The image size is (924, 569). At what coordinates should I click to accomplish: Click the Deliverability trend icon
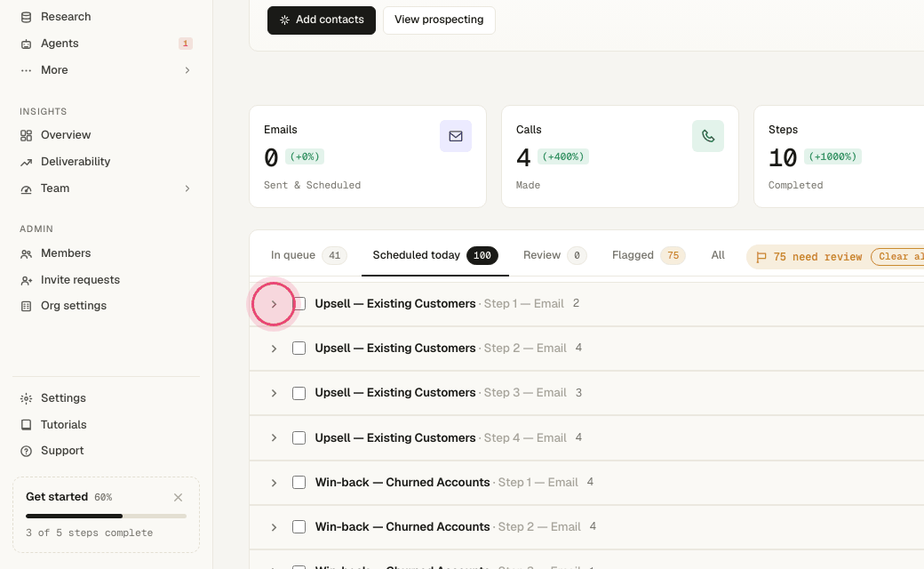(26, 162)
